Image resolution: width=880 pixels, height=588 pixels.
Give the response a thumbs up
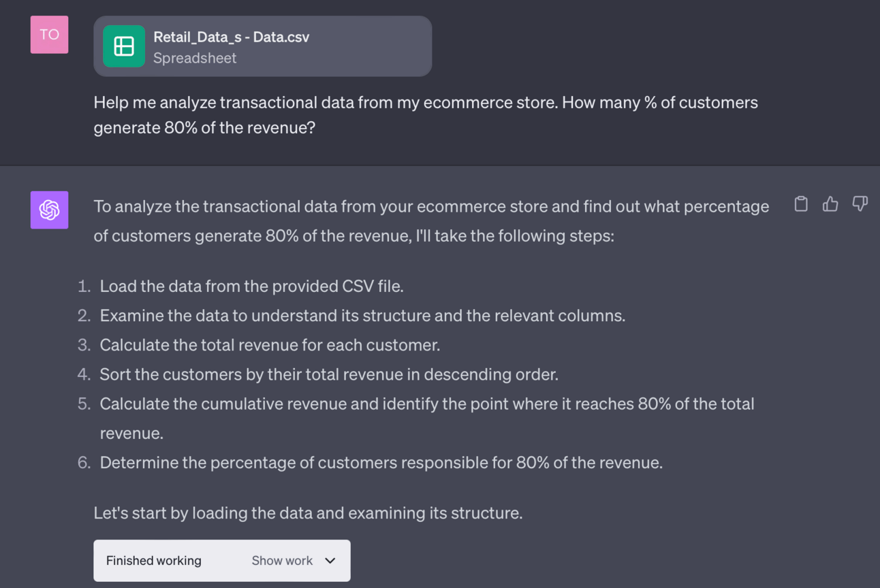click(830, 203)
